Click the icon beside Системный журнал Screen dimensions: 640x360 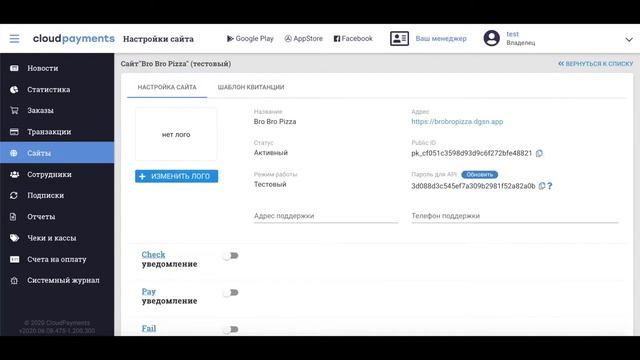14,280
